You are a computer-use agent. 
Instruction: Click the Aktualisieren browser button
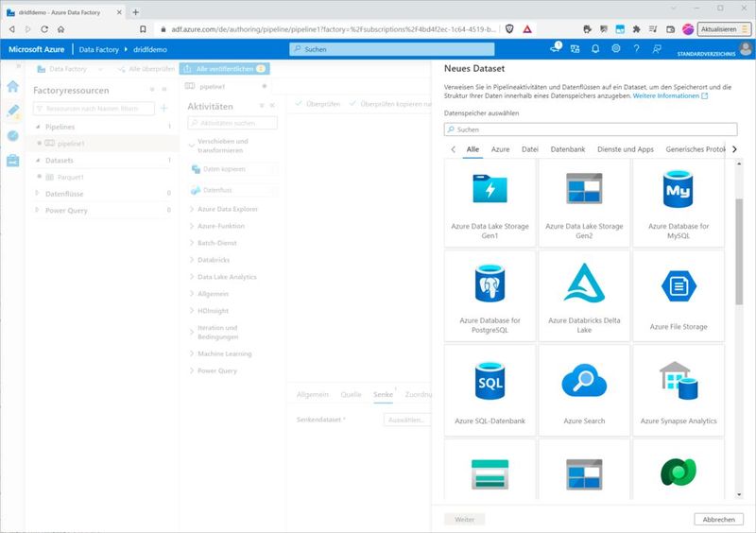click(724, 29)
